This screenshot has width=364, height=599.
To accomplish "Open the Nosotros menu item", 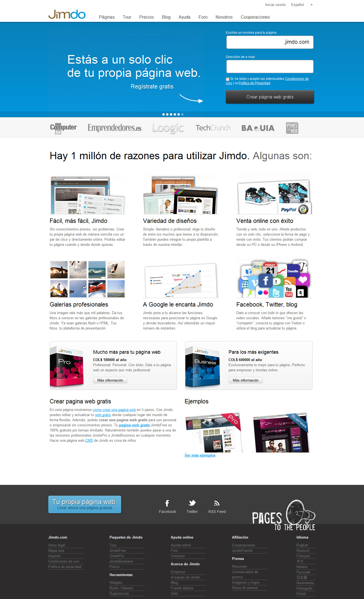I will point(224,17).
